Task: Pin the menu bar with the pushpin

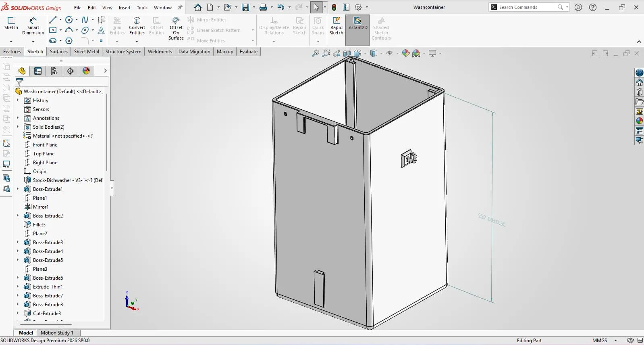Action: click(180, 7)
